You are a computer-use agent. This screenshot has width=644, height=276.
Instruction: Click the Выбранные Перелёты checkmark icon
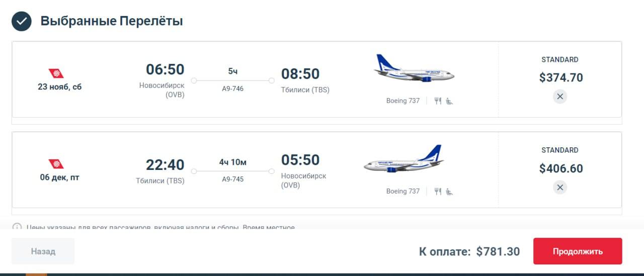pos(22,21)
